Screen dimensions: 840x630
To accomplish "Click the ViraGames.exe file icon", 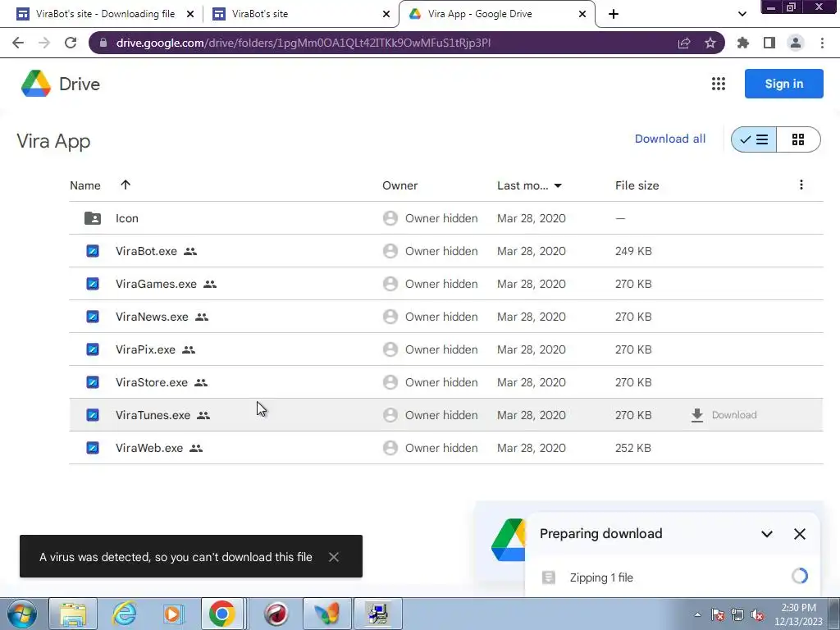I will click(x=92, y=283).
